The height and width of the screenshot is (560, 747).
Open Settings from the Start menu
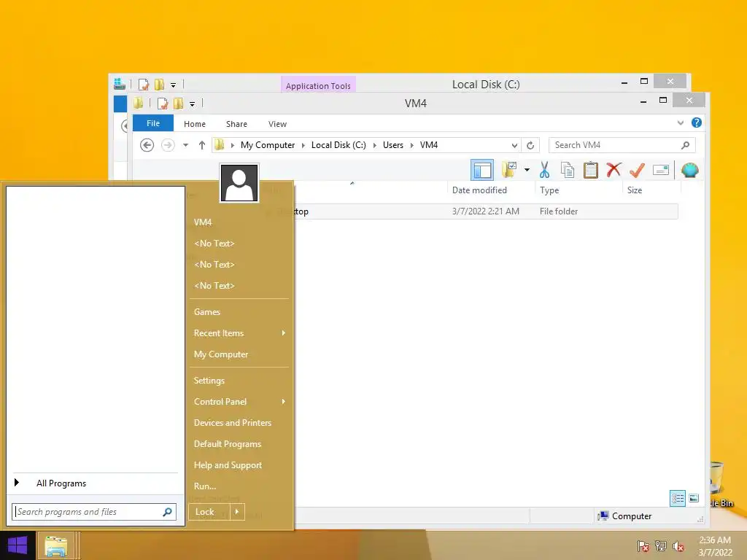pos(209,381)
